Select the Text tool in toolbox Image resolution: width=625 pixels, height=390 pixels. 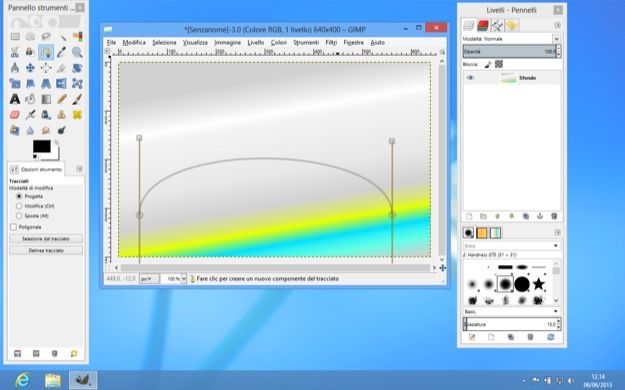(15, 99)
